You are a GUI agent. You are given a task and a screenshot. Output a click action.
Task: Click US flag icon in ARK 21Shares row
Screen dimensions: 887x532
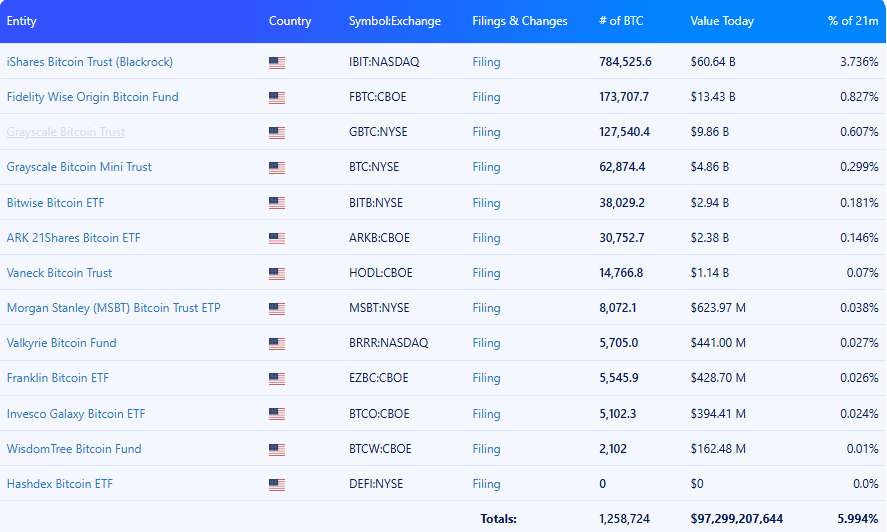tap(277, 238)
